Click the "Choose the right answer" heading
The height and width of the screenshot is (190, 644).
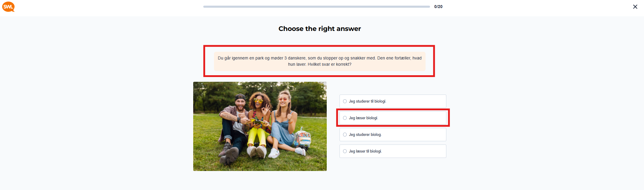click(320, 29)
